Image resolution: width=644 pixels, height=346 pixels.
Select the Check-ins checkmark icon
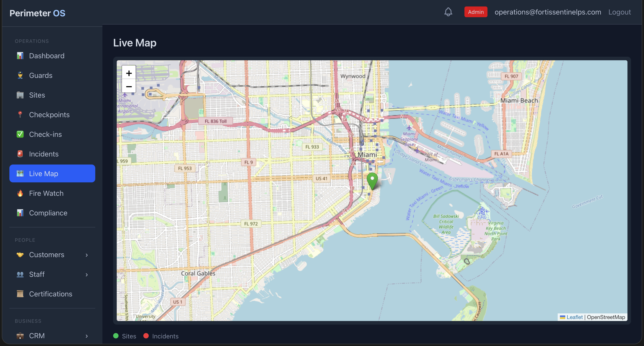point(20,134)
